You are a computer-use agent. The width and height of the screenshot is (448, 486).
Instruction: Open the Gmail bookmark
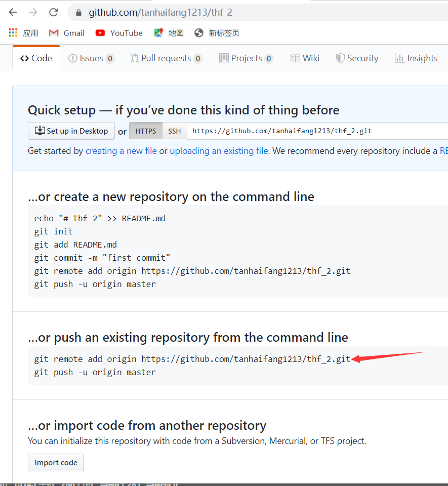[x=67, y=33]
